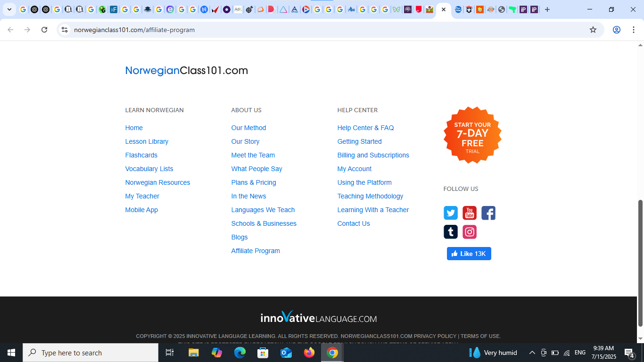Launch Microsoft Edge from the taskbar
Viewport: 644px width, 362px height.
(x=240, y=353)
